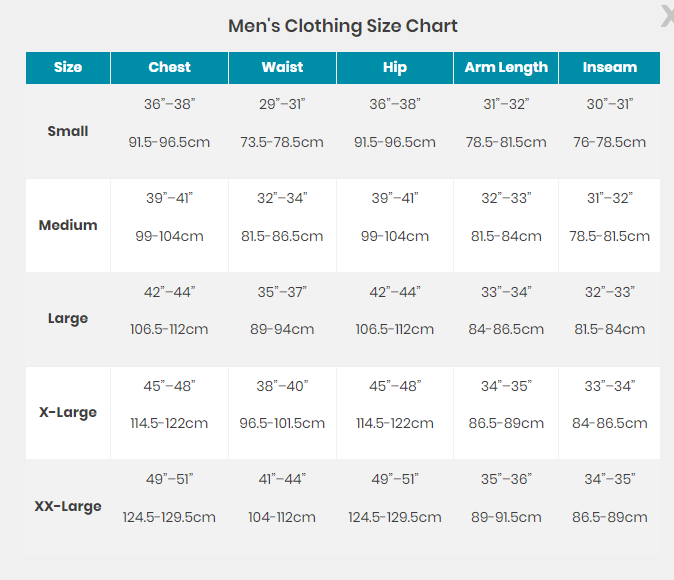674x580 pixels.
Task: Select the Large size row label
Action: [x=68, y=319]
